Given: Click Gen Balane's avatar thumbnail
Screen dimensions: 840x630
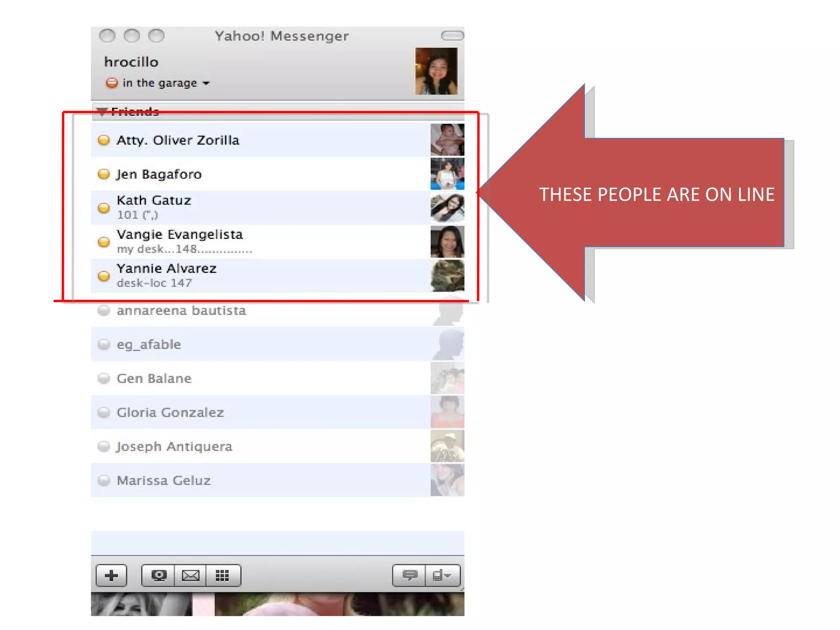Looking at the screenshot, I should click(447, 378).
